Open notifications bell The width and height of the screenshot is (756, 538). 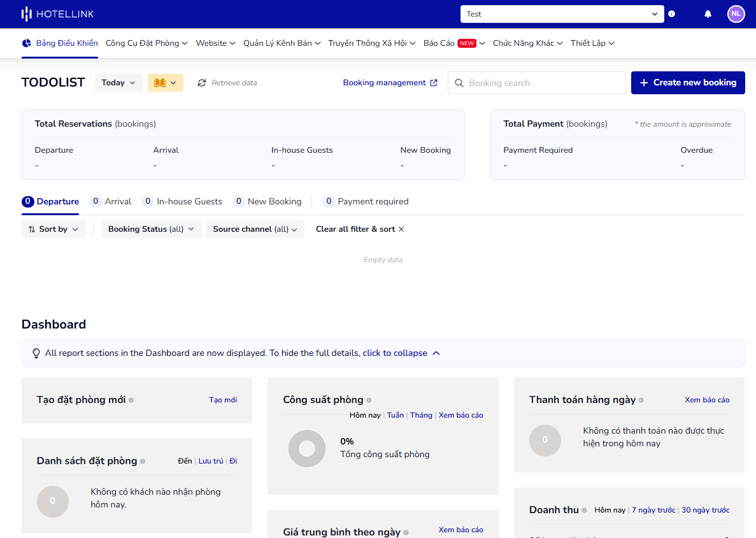pos(708,14)
